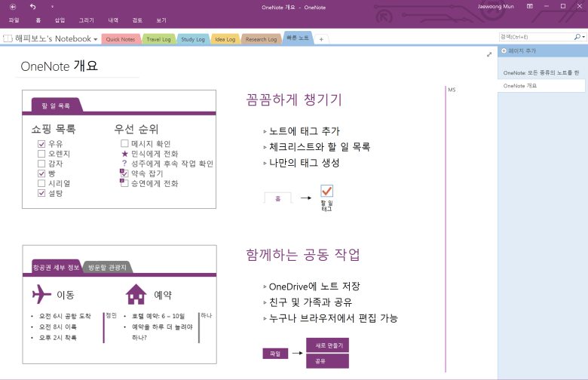588x380 pixels.
Task: Switch to the Research Log section
Action: tap(261, 39)
